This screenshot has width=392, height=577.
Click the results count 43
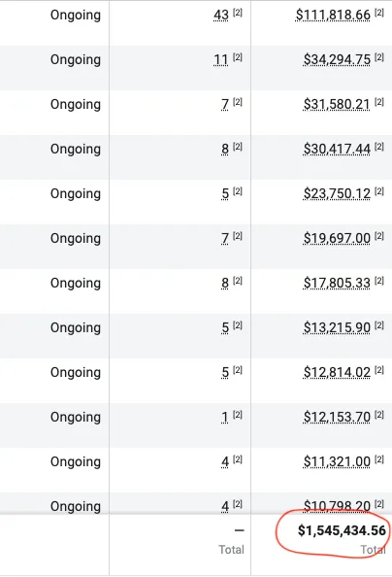click(x=221, y=16)
